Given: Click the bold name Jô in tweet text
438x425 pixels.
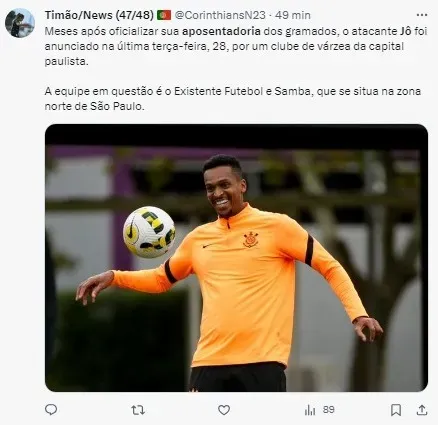Looking at the screenshot, I should (x=405, y=31).
